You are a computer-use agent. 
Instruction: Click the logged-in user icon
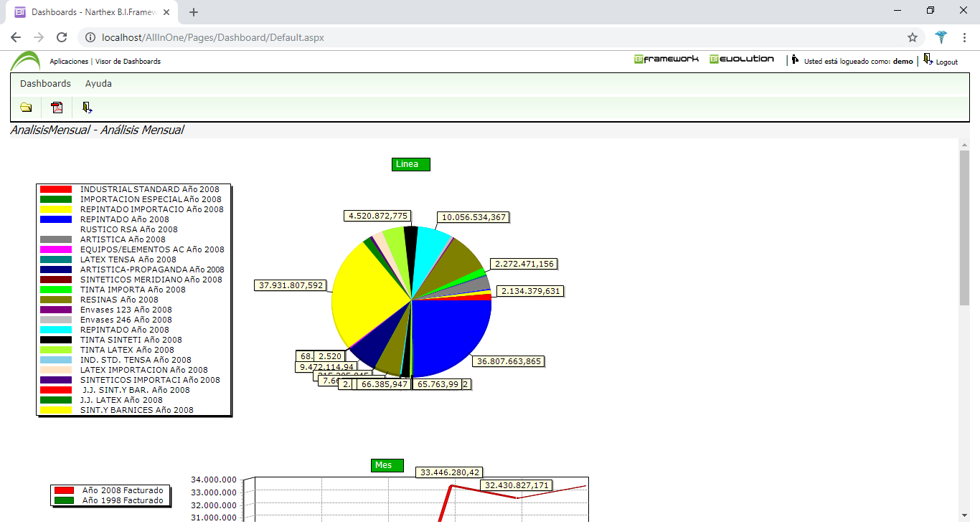[x=795, y=60]
